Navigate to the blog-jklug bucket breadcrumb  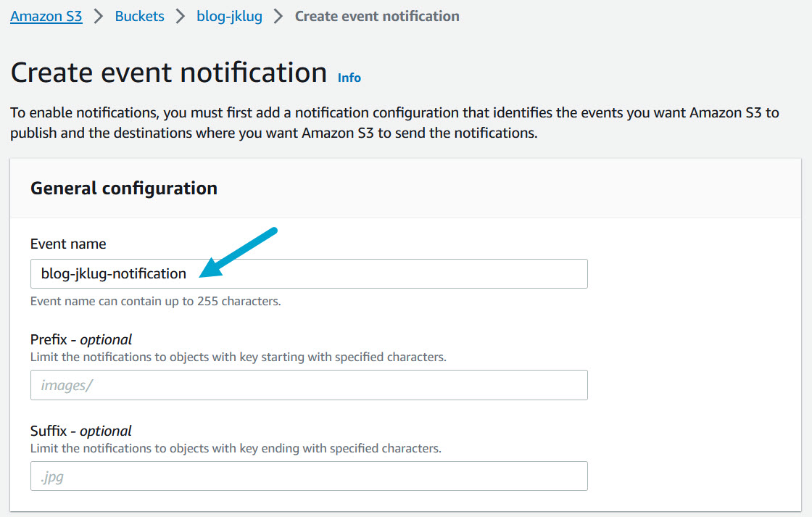click(x=229, y=16)
